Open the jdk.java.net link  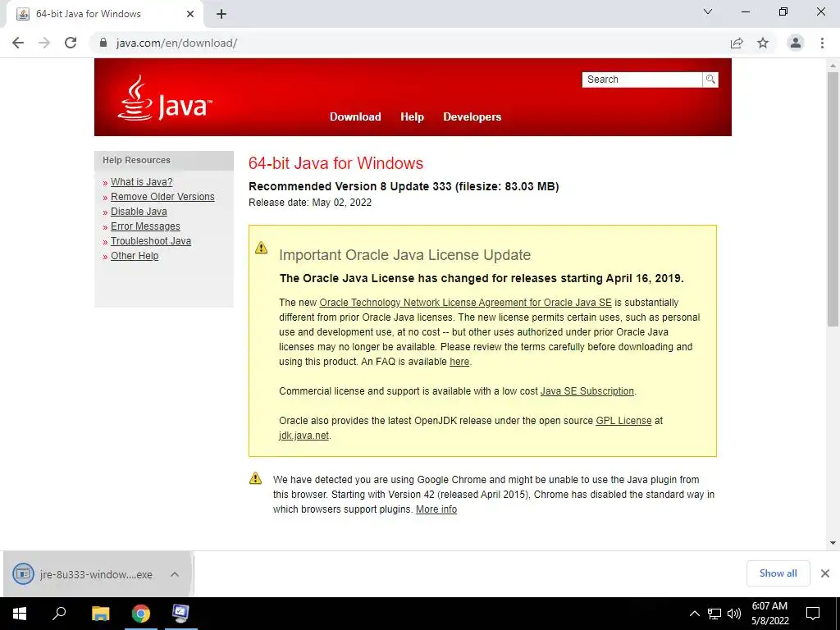304,436
